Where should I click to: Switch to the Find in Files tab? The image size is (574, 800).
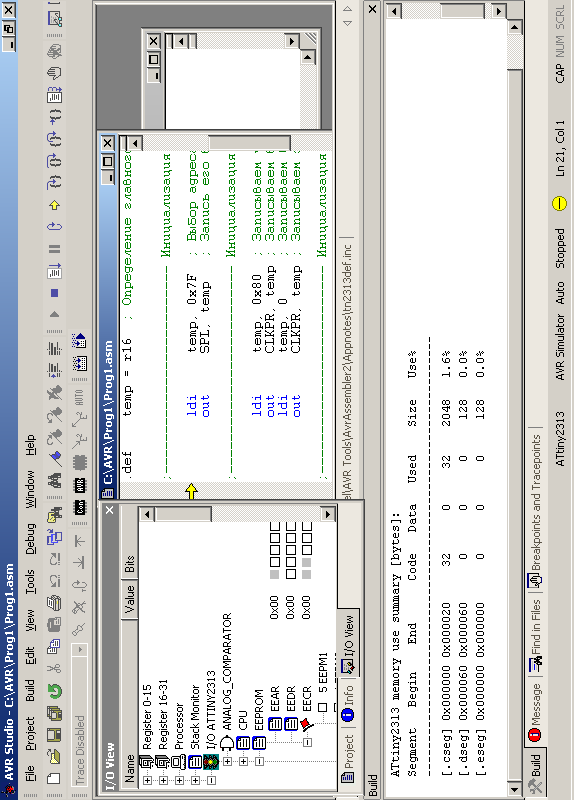click(x=534, y=635)
